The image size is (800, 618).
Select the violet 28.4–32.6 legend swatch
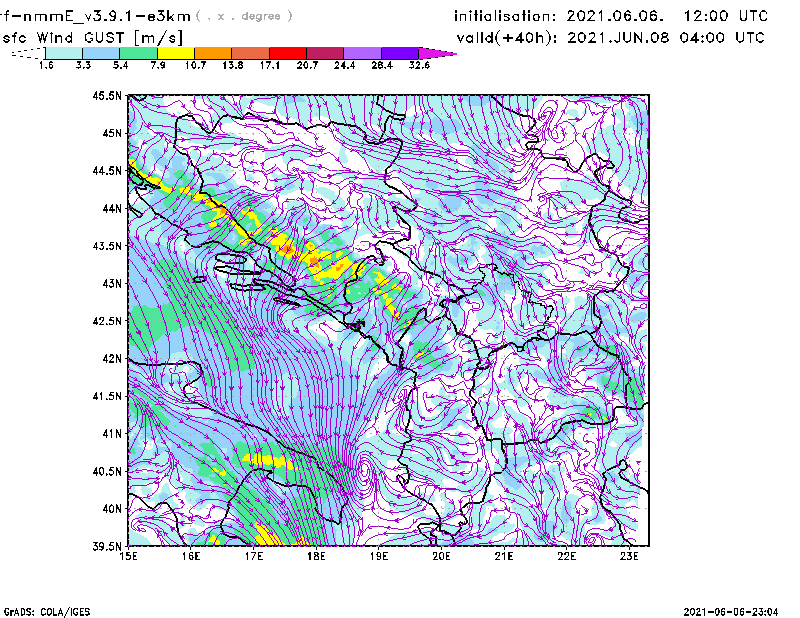tap(400, 53)
